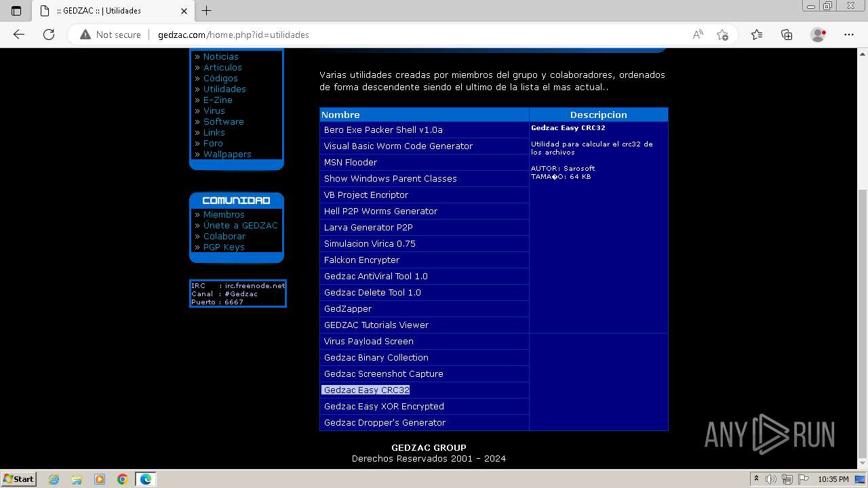Open File Explorer folder in taskbar
Screen dimensions: 868x488
(x=77, y=479)
